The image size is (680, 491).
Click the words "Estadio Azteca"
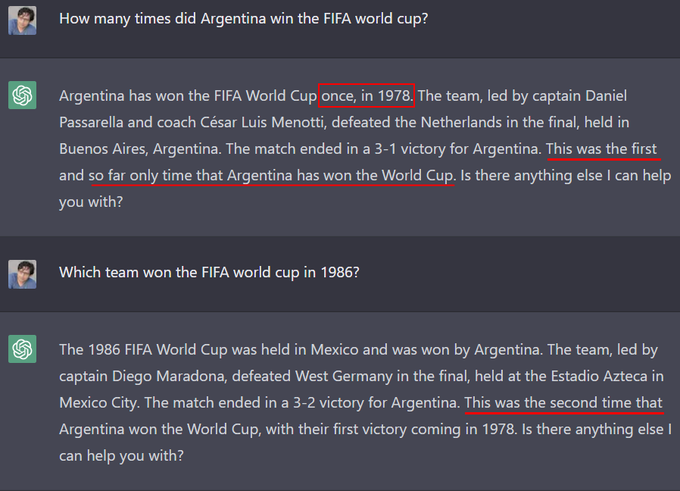pos(599,376)
